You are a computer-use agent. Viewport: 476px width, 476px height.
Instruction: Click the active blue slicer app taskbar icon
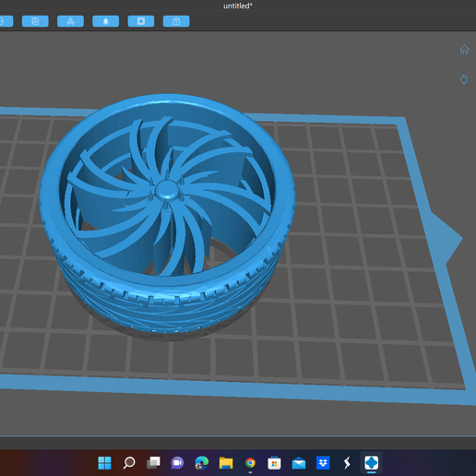tap(372, 463)
